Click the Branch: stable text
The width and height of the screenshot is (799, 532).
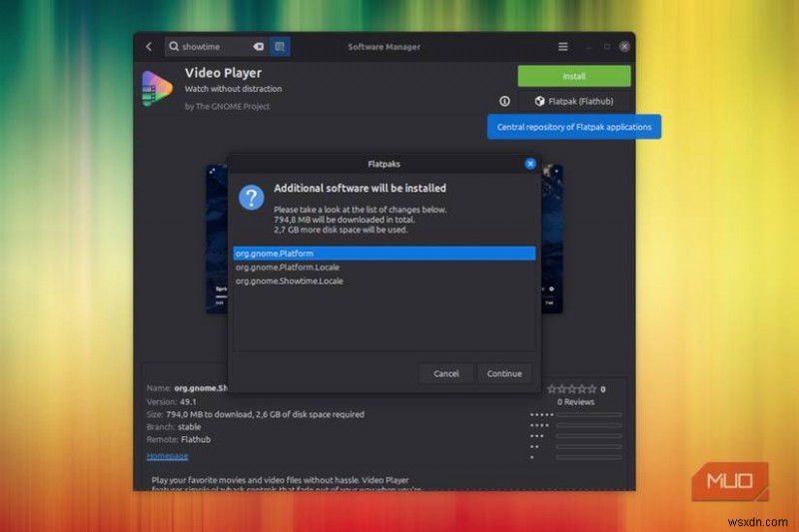click(x=174, y=426)
